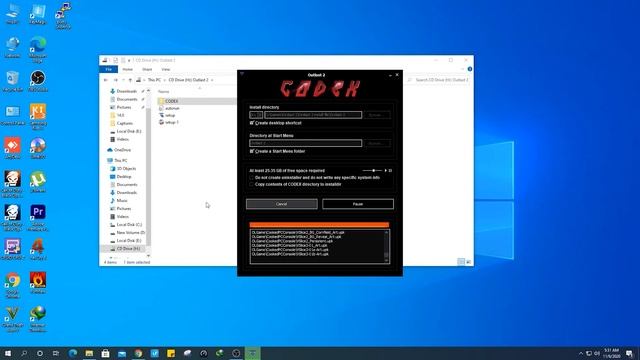Open Google Chrome desktop shortcut
This screenshot has height=360, width=640.
(x=13, y=286)
